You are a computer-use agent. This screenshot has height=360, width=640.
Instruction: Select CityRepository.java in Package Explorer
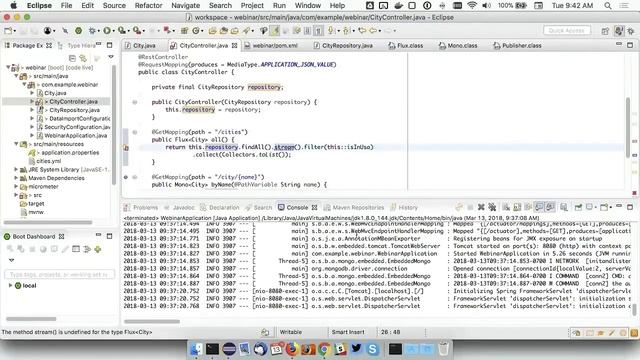point(74,110)
